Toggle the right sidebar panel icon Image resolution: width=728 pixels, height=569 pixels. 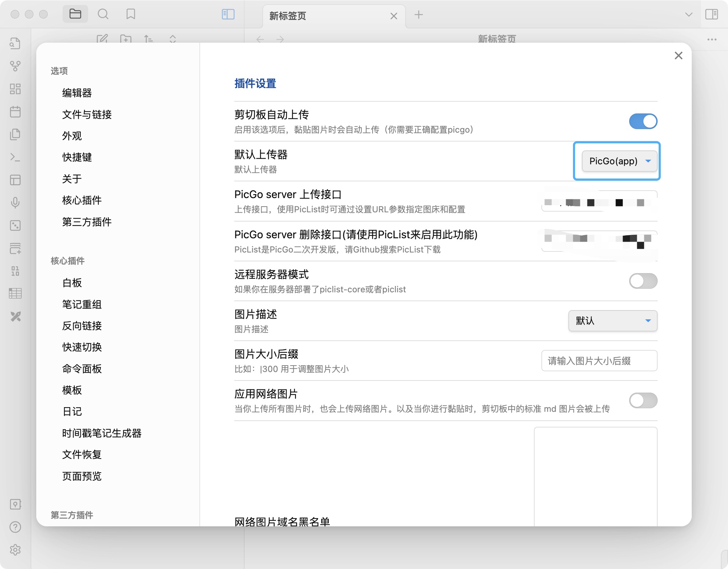[712, 14]
